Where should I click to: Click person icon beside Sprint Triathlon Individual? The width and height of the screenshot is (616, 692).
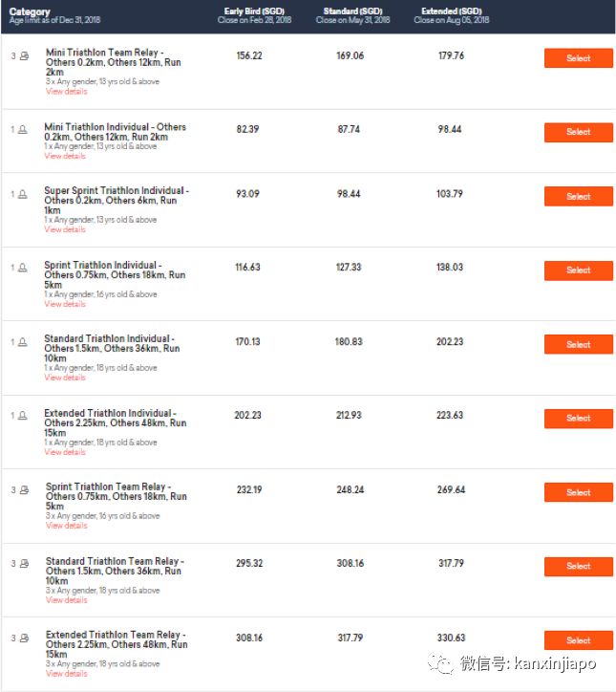pyautogui.click(x=23, y=268)
